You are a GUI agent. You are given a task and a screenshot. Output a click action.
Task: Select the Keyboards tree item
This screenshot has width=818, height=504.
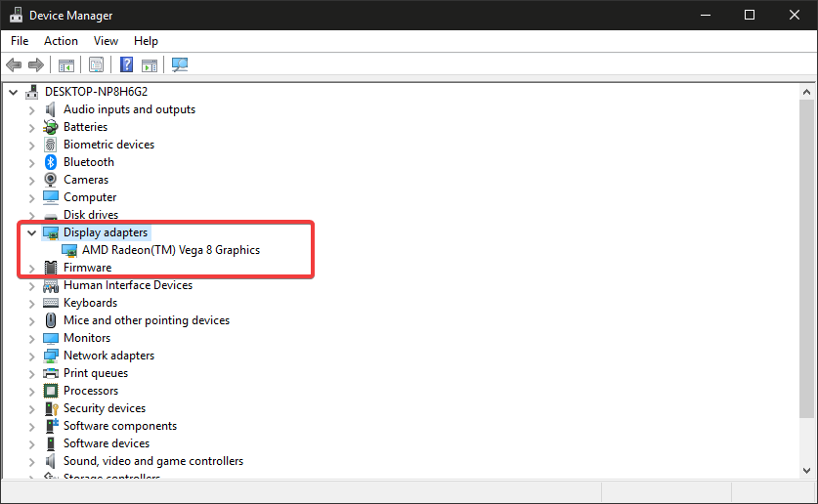tap(90, 303)
